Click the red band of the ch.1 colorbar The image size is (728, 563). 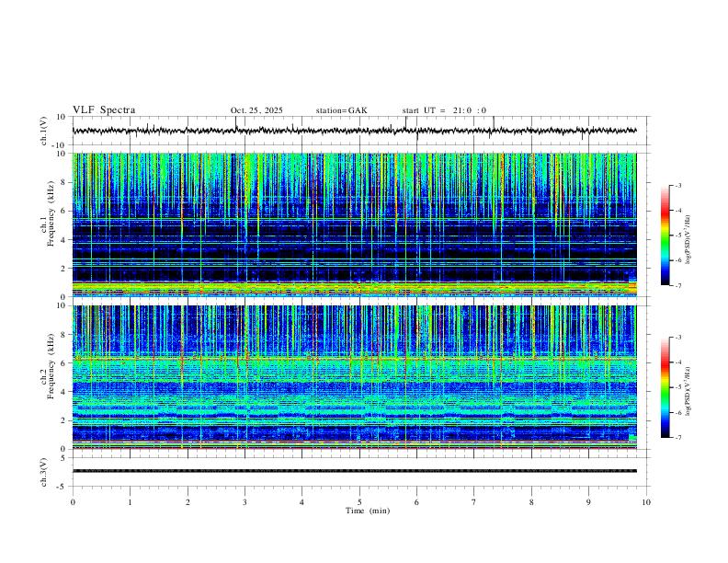pos(665,212)
